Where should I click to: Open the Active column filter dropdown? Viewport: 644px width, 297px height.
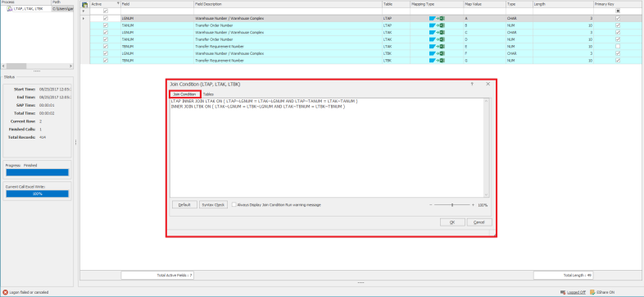(x=118, y=4)
